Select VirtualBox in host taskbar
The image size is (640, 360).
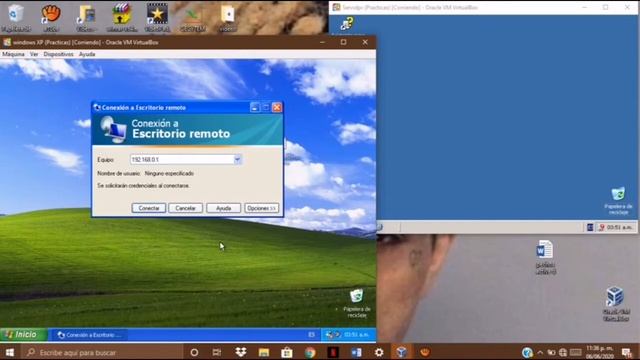pos(402,352)
